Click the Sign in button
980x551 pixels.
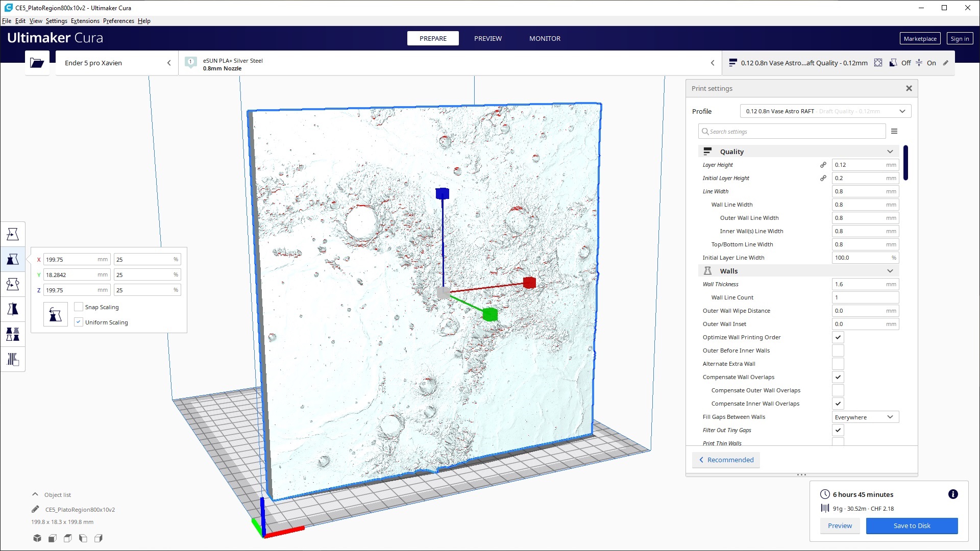pos(960,38)
